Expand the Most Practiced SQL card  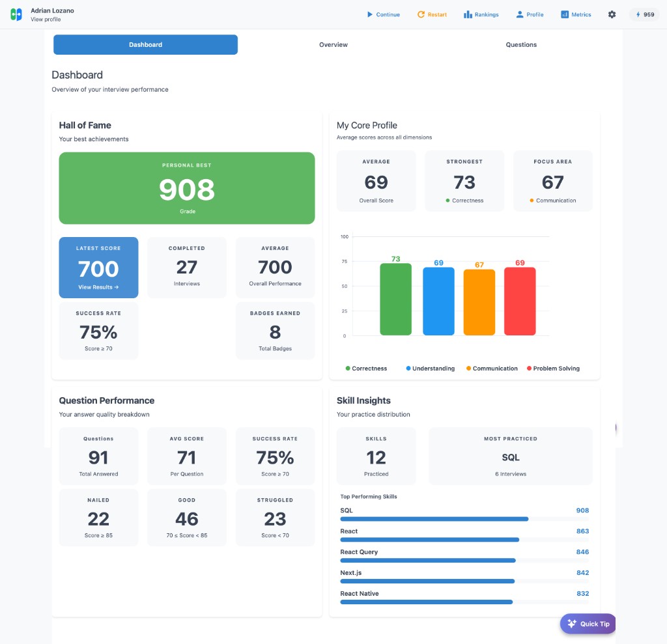point(510,456)
